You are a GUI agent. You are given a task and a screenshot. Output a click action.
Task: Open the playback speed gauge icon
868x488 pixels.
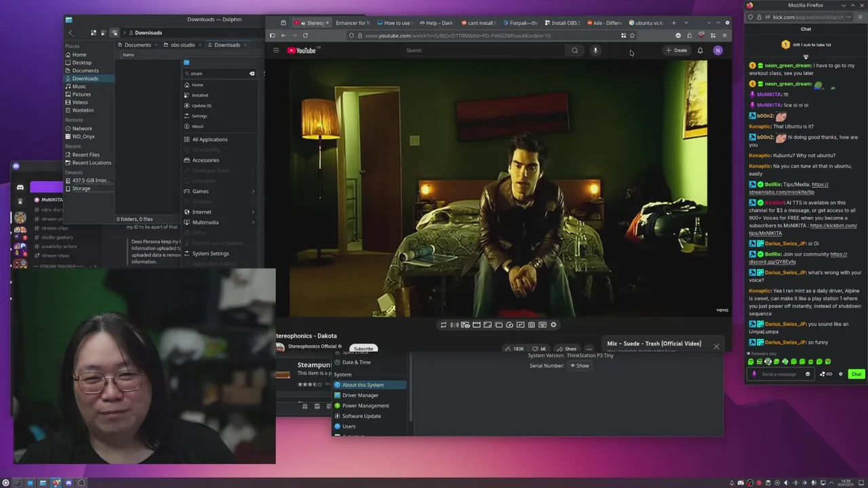pyautogui.click(x=509, y=325)
